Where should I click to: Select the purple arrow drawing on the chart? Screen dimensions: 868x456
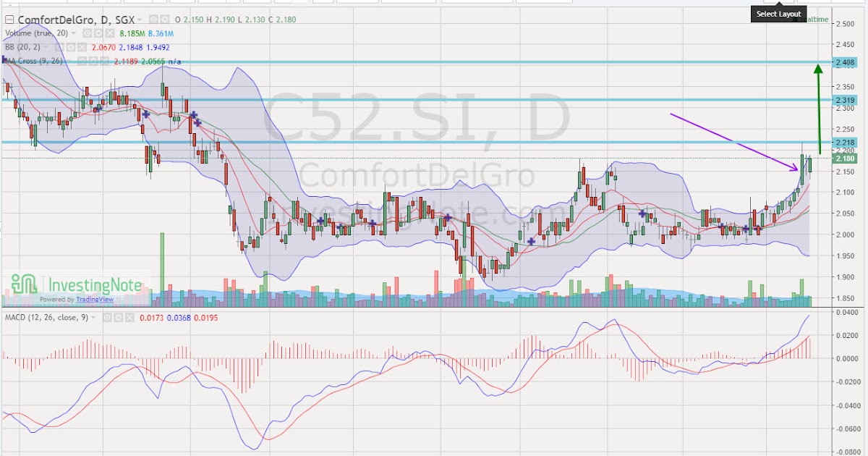731,141
